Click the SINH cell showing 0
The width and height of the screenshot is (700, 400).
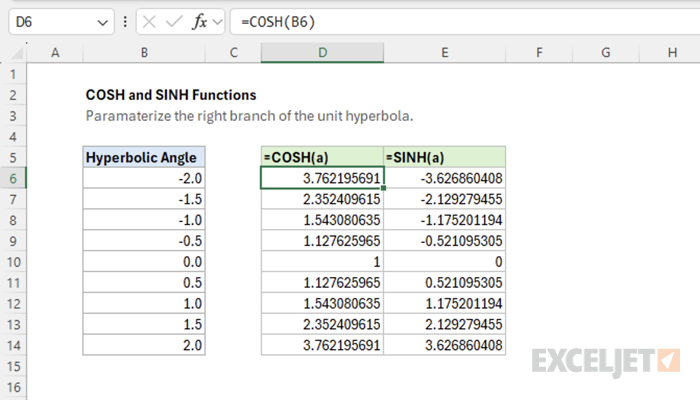(x=445, y=262)
